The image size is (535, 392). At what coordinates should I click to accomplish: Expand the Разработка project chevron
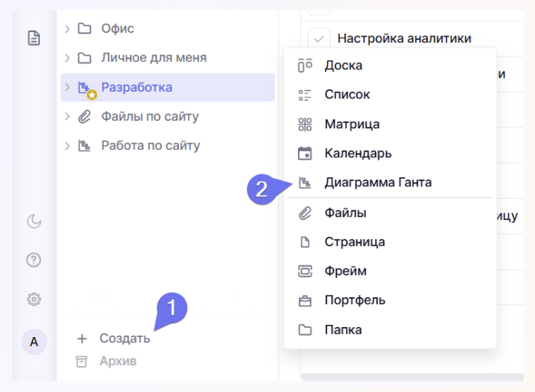[67, 87]
